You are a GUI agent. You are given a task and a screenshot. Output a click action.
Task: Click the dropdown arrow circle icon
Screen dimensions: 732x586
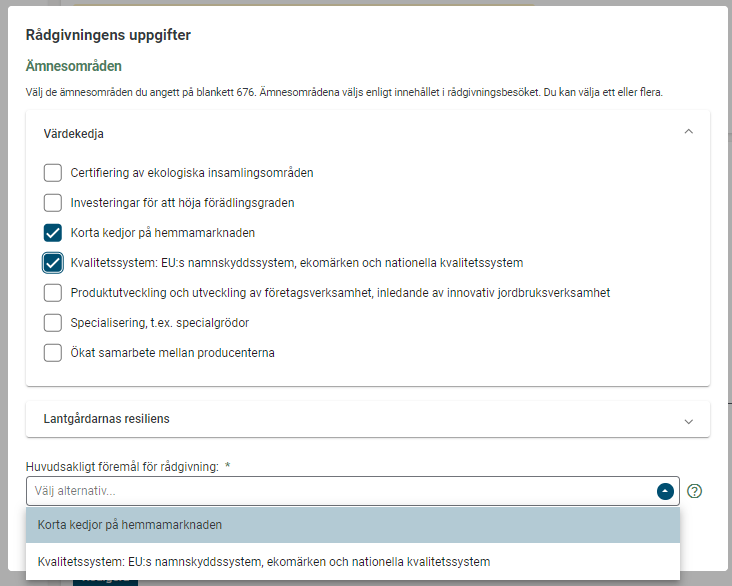point(664,491)
